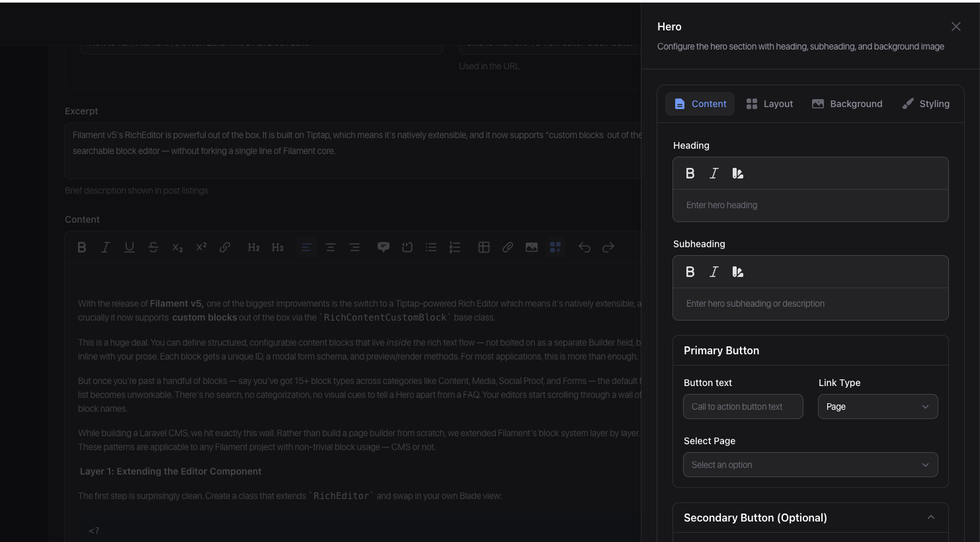Screen dimensions: 980x542
Task: Open the custom blocks picker in the editor toolbar
Action: click(x=555, y=247)
